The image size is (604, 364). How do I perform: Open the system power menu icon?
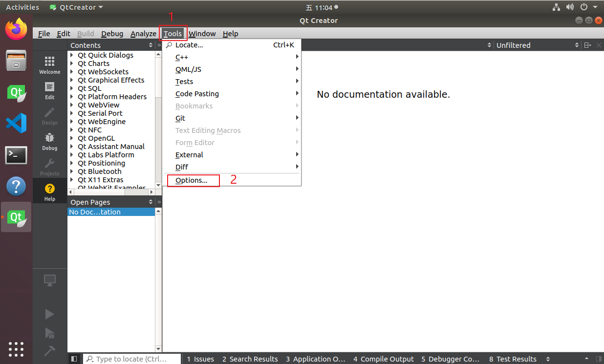coord(583,7)
